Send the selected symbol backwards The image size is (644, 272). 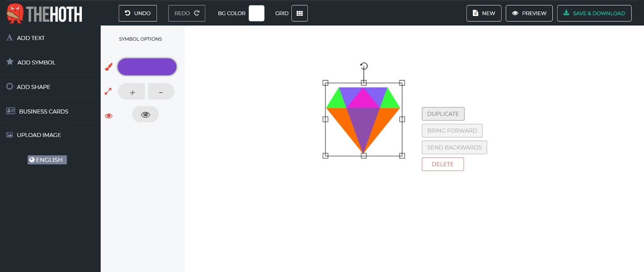(454, 147)
